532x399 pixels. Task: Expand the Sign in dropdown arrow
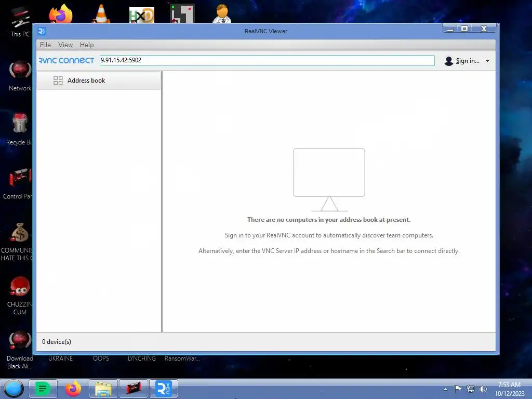click(487, 61)
